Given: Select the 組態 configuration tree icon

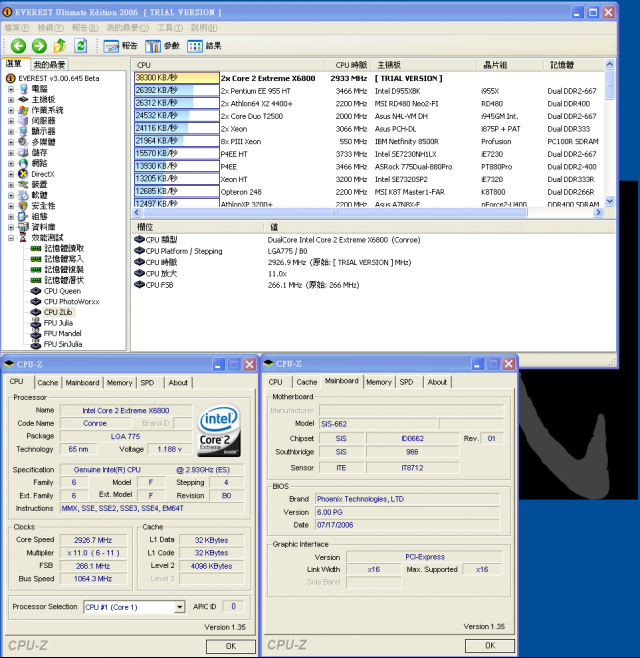Looking at the screenshot, I should point(24,216).
